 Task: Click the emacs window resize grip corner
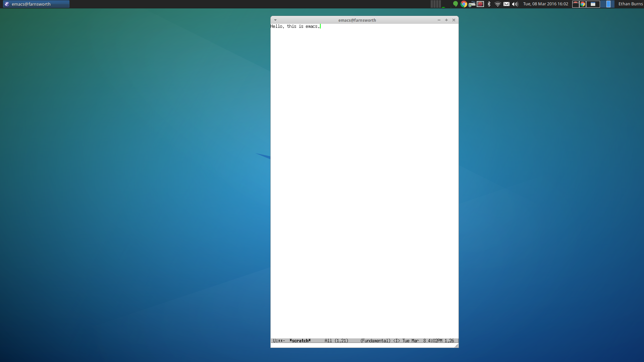coord(456,346)
